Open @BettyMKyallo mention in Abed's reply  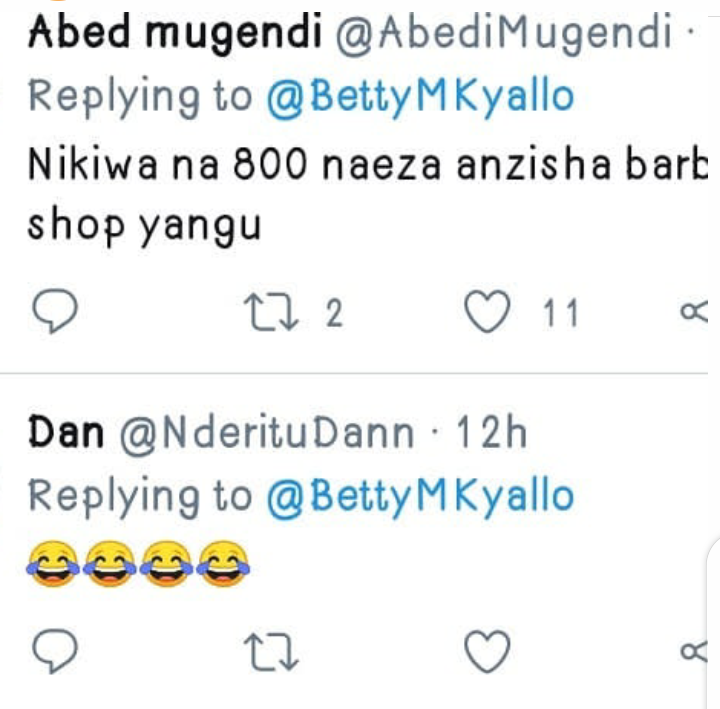[x=420, y=97]
